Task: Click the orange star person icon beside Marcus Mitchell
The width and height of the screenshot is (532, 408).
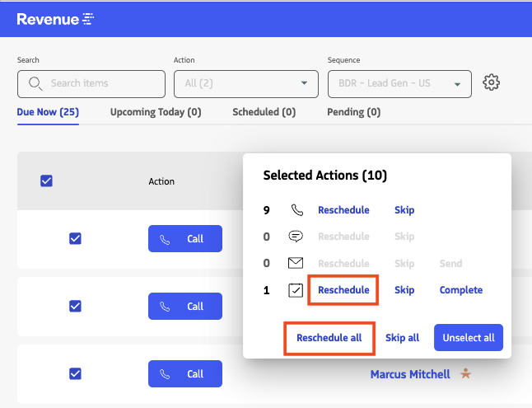Action: tap(465, 373)
